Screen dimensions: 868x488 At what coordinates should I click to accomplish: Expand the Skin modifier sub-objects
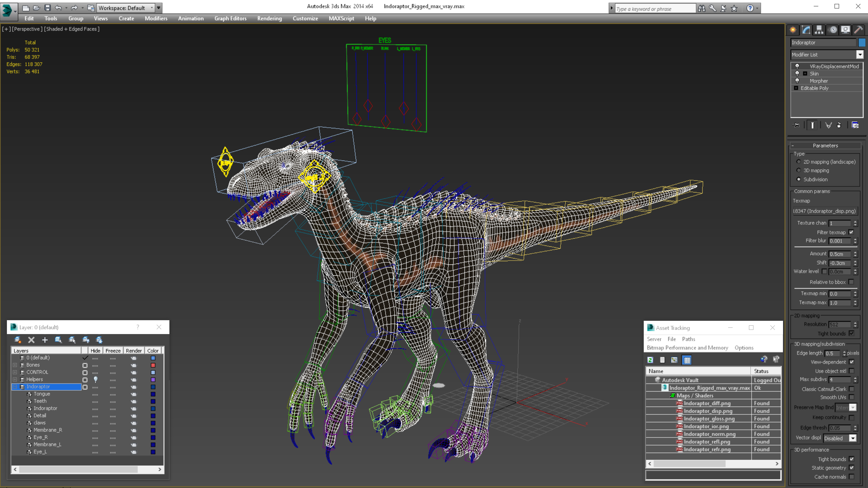(x=805, y=74)
